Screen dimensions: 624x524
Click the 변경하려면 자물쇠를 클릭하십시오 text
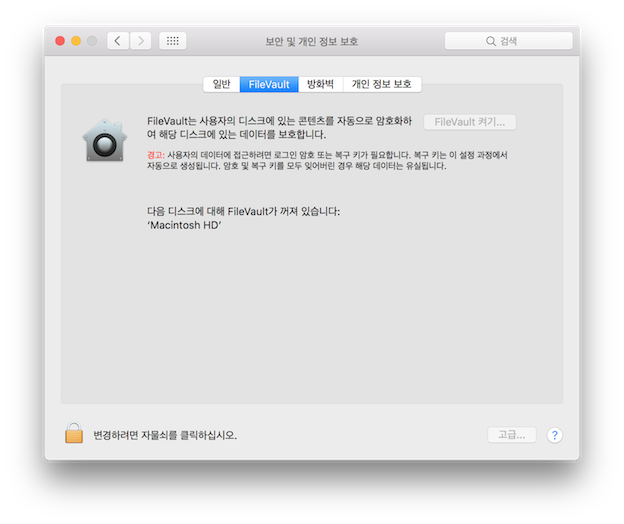click(x=165, y=435)
